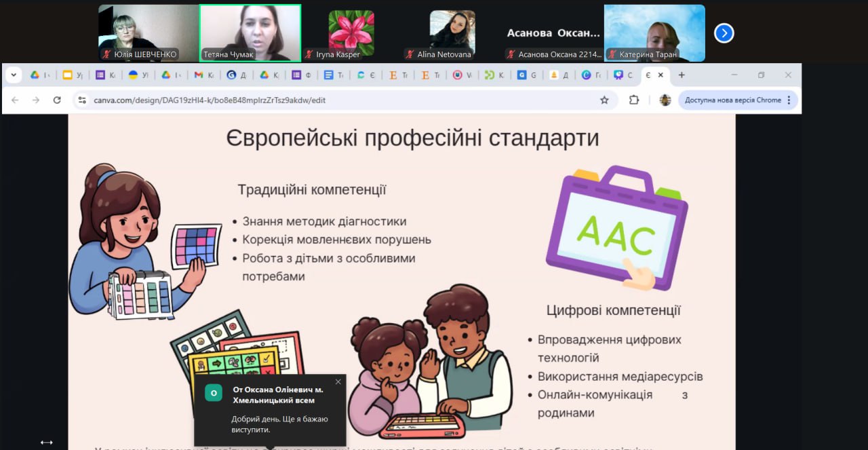Select Юлія ШЕВЧЕНКО video thumbnail

click(149, 33)
